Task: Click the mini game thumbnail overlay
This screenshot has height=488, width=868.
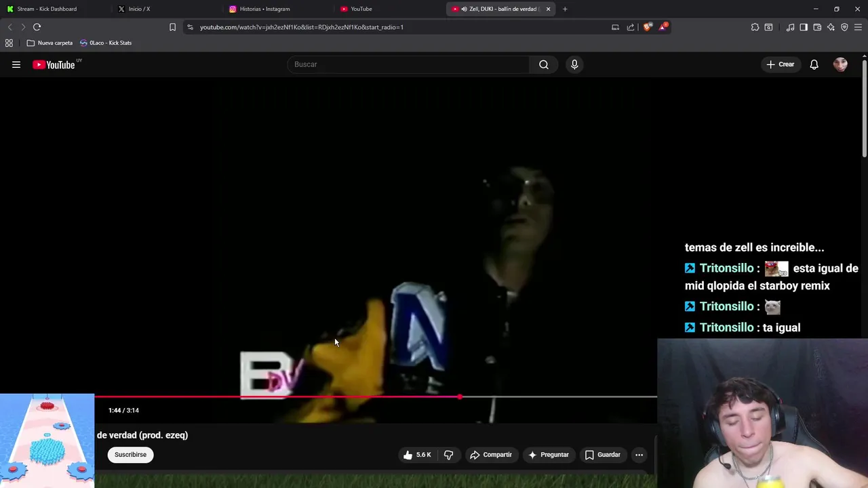Action: [47, 441]
